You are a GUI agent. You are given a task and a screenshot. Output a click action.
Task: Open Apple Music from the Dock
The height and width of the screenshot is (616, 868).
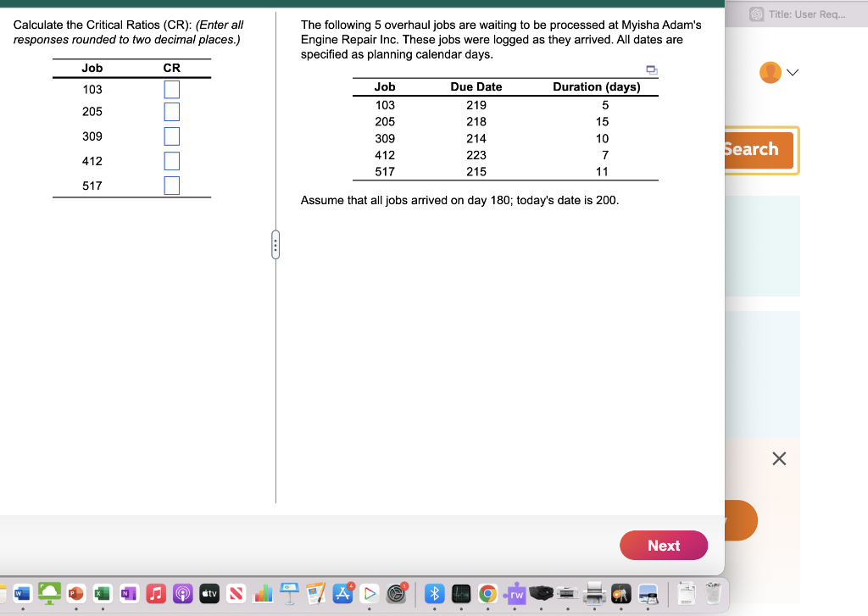coord(155,594)
